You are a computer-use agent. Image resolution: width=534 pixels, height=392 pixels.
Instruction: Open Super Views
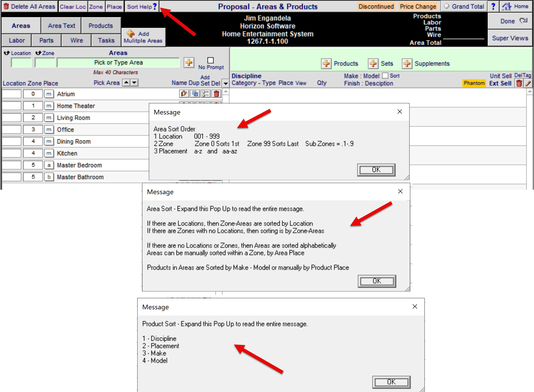point(510,38)
